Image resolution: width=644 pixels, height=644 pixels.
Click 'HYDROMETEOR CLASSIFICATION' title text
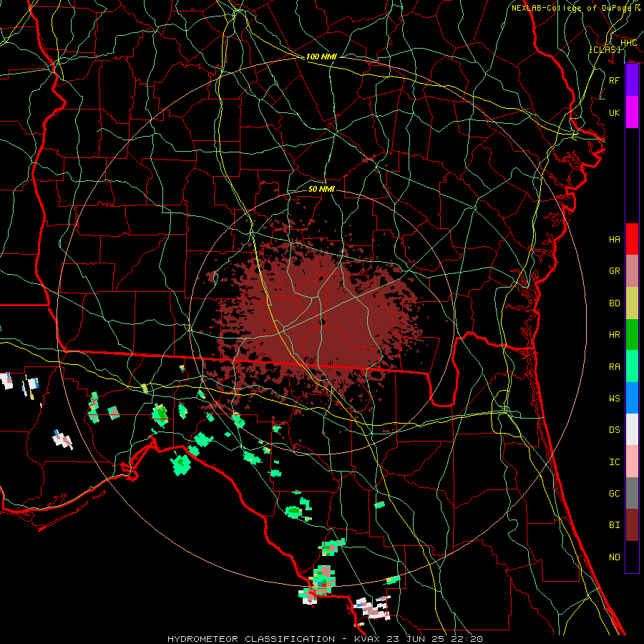click(251, 639)
